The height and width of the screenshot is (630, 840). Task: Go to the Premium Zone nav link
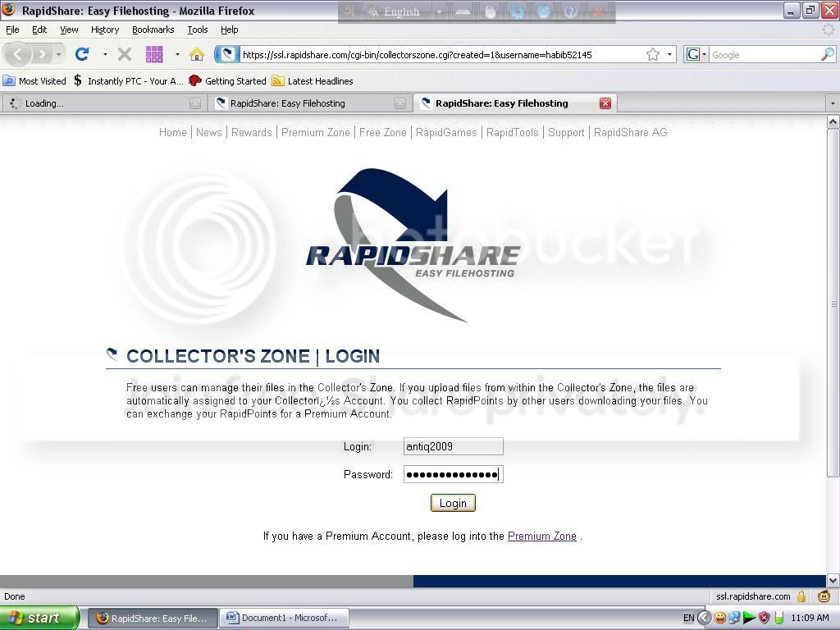[316, 132]
